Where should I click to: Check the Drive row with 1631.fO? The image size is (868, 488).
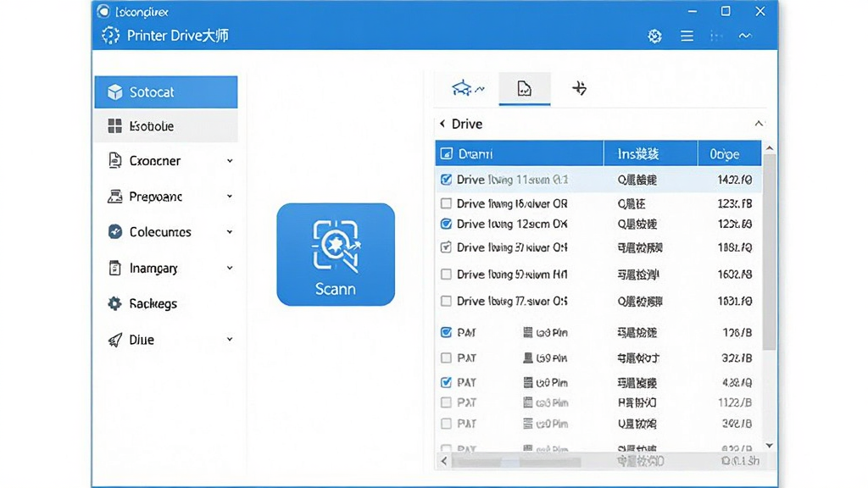click(446, 301)
